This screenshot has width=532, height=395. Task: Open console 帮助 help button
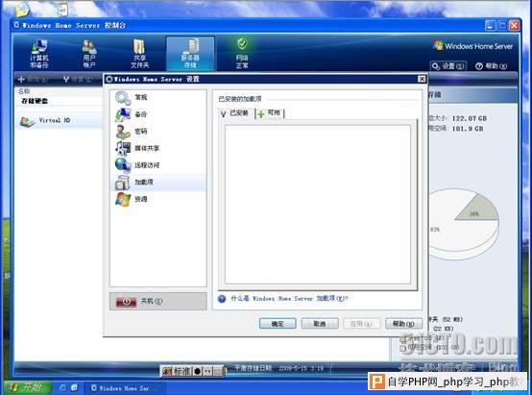point(491,66)
